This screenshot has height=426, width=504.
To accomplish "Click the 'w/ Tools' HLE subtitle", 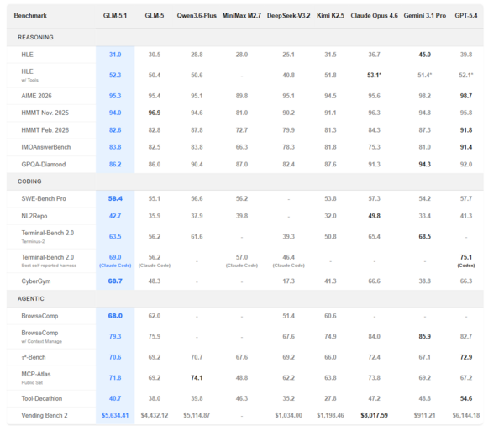I will click(29, 80).
